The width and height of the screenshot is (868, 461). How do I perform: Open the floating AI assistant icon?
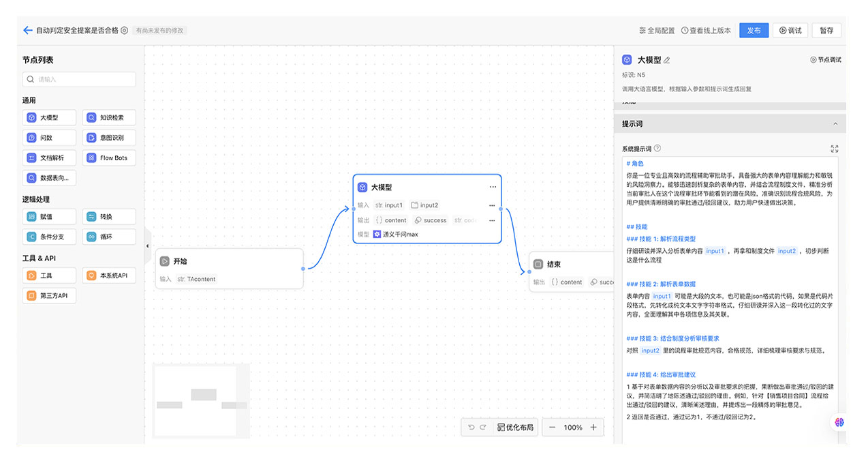point(839,422)
